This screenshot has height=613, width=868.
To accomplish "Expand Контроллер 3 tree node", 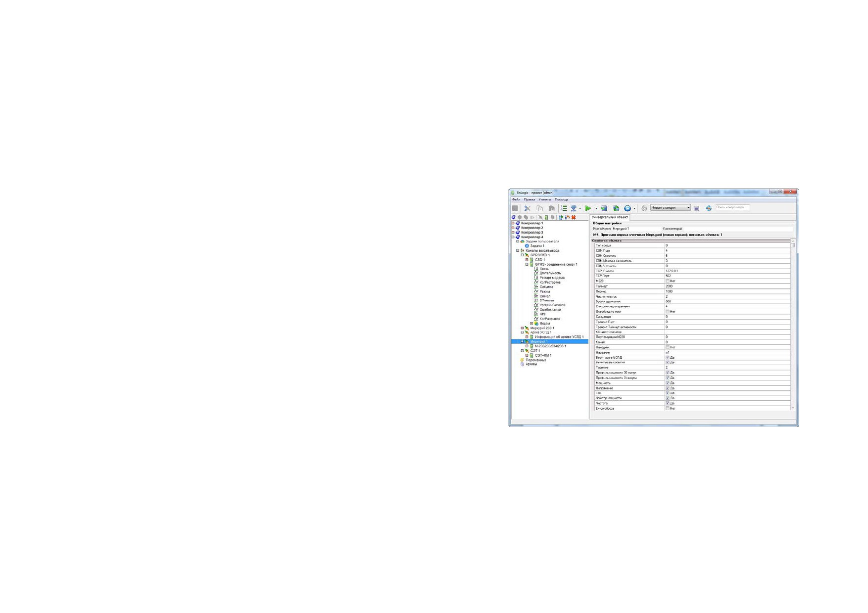I will (513, 232).
